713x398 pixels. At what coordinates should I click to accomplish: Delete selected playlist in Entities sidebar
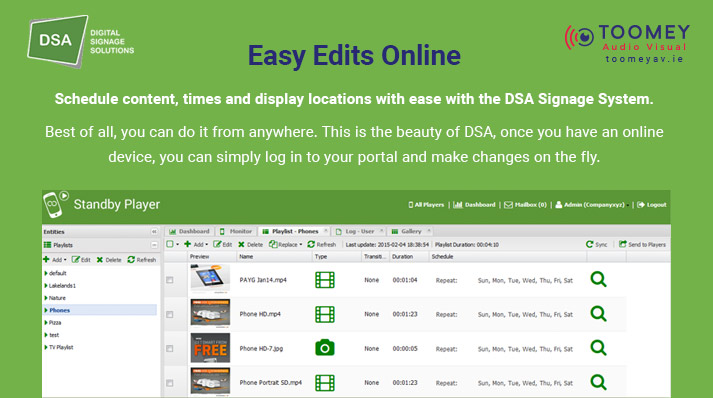point(109,260)
